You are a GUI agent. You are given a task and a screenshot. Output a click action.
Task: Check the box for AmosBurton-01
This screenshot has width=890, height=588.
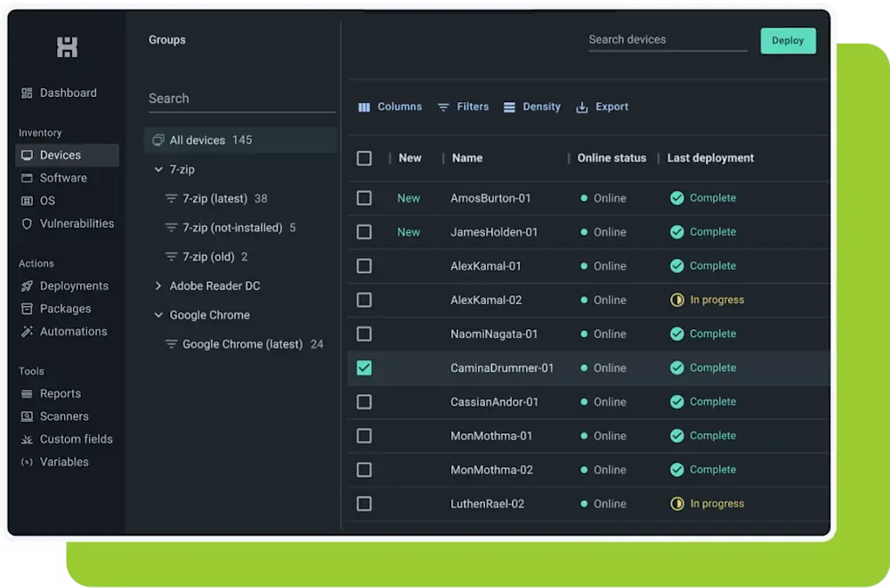(364, 198)
